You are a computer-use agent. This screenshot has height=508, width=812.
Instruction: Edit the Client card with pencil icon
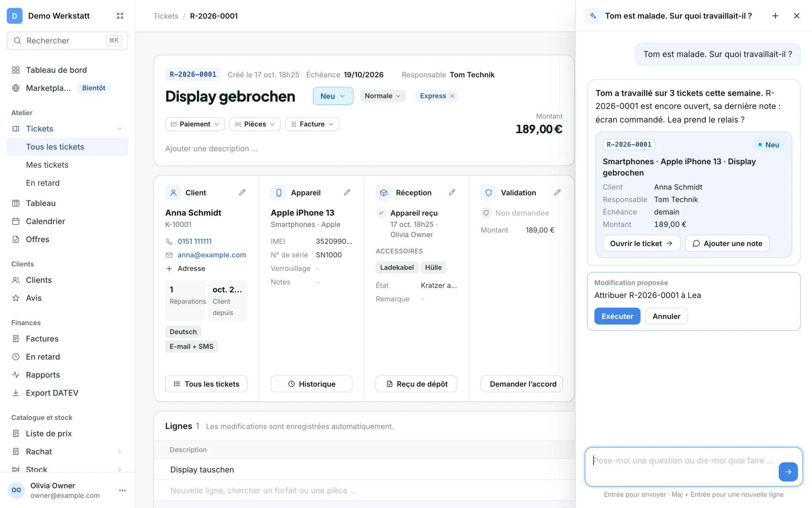click(242, 192)
